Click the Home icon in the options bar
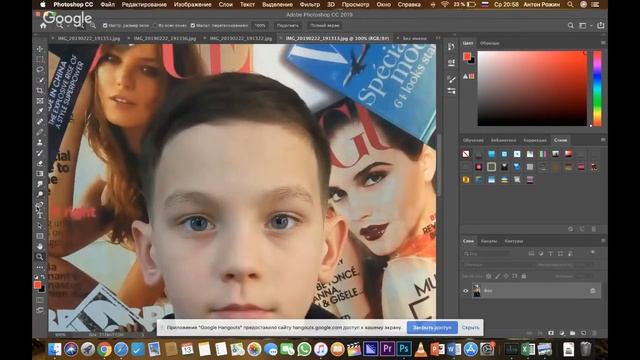 click(43, 25)
